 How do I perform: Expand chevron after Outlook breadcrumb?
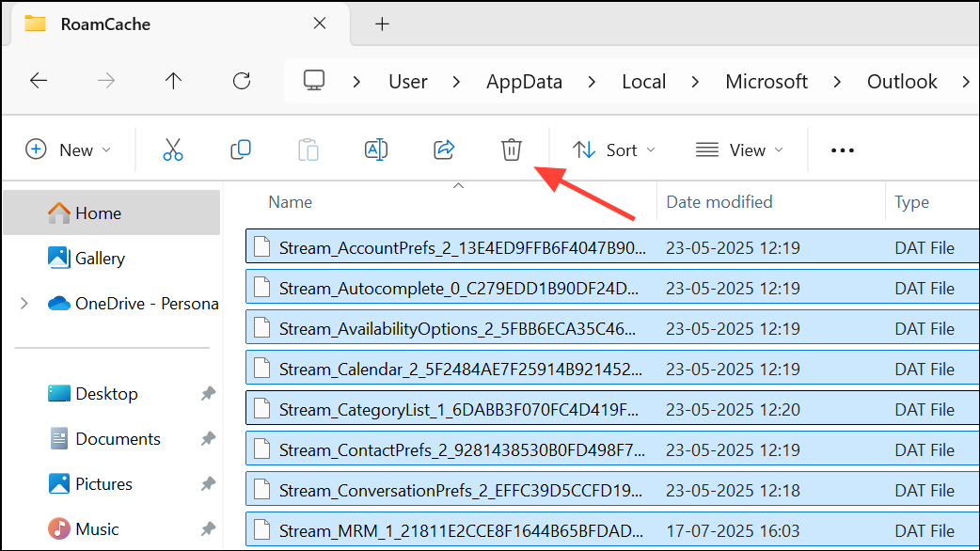pos(966,82)
